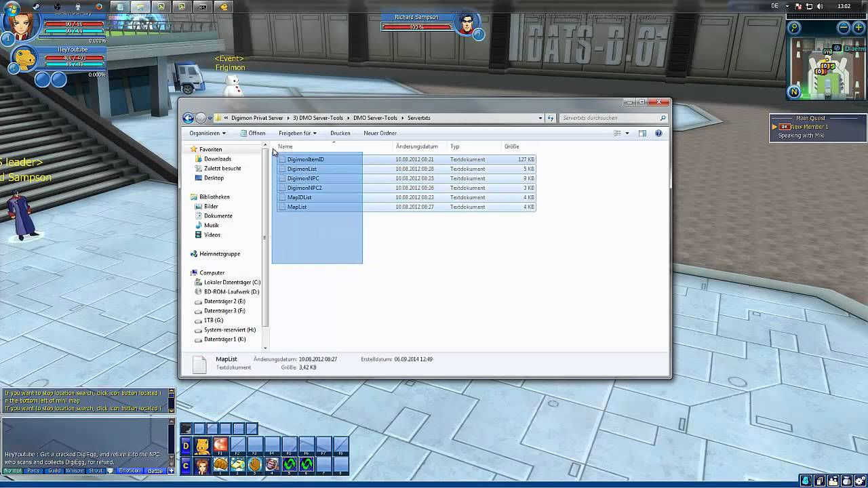This screenshot has height=488, width=868.
Task: Click 'New Member 1' quest entry
Action: [x=810, y=127]
